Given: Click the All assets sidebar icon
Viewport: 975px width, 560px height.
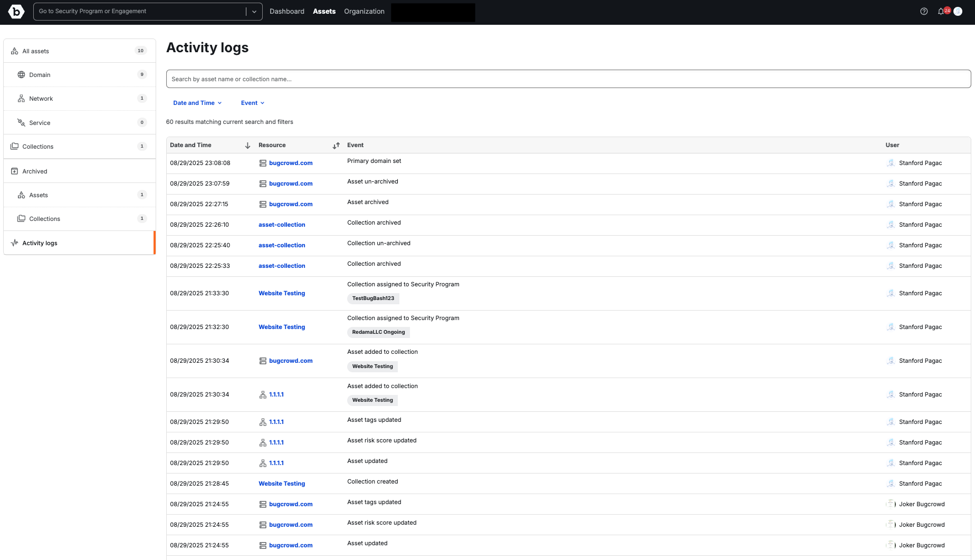Looking at the screenshot, I should pos(14,51).
